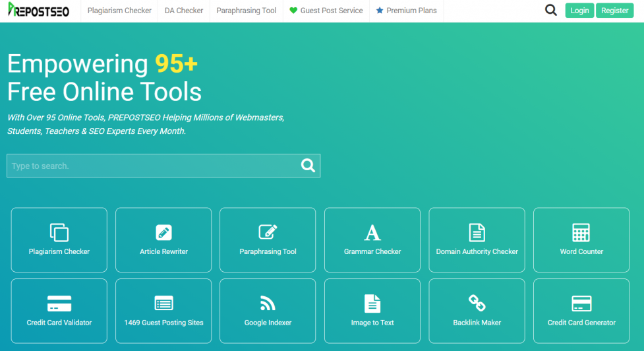Open the Credit Card Validator card label
644x351 pixels.
(59, 323)
